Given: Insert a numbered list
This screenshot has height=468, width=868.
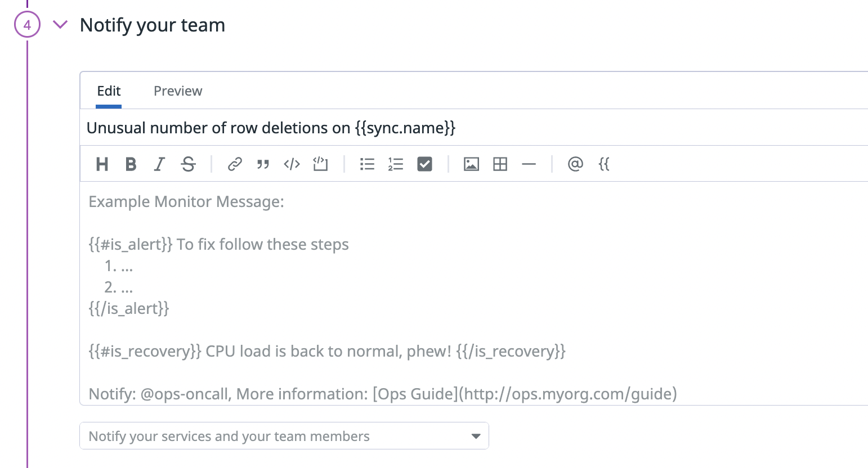Looking at the screenshot, I should coord(396,164).
